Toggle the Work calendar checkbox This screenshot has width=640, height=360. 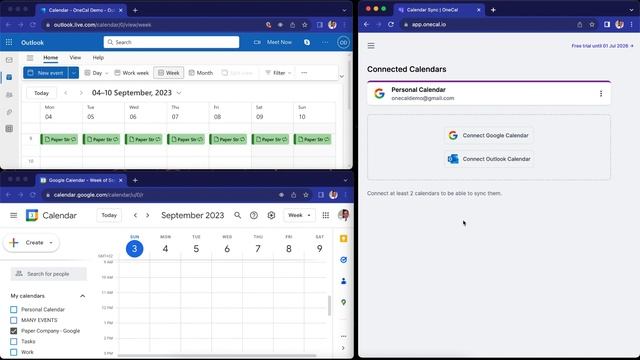[x=13, y=352]
